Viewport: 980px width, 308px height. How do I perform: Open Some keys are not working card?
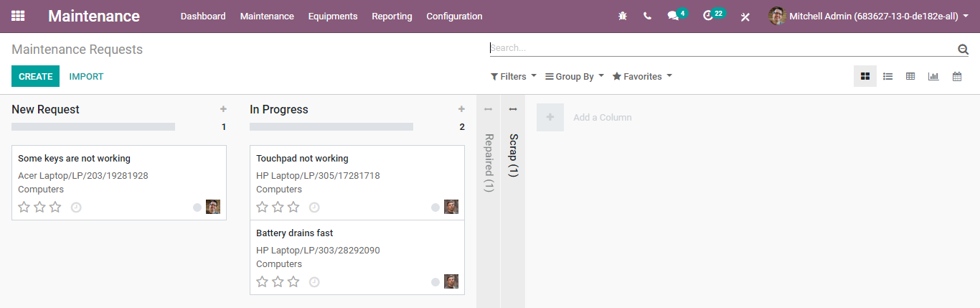(119, 182)
